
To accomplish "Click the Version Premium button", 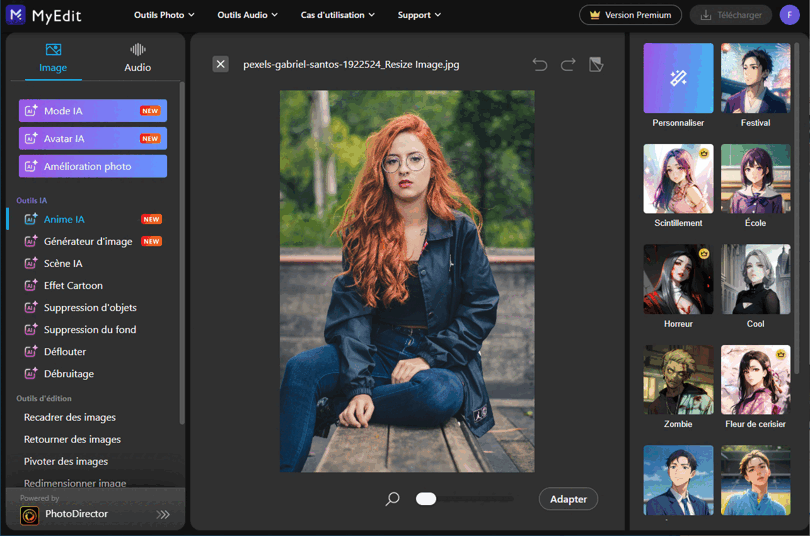I will 630,15.
